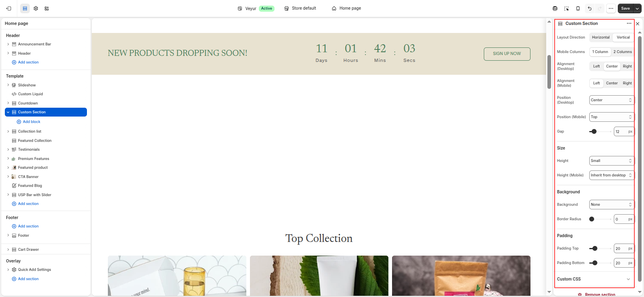Open the Sections panel icon

(x=25, y=8)
